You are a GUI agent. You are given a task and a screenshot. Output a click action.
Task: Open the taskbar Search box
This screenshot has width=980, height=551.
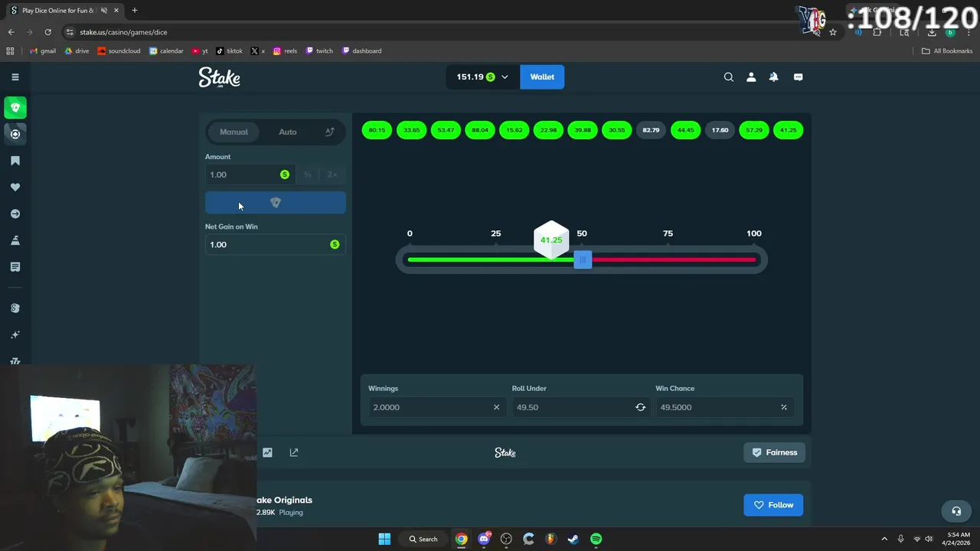coord(423,539)
